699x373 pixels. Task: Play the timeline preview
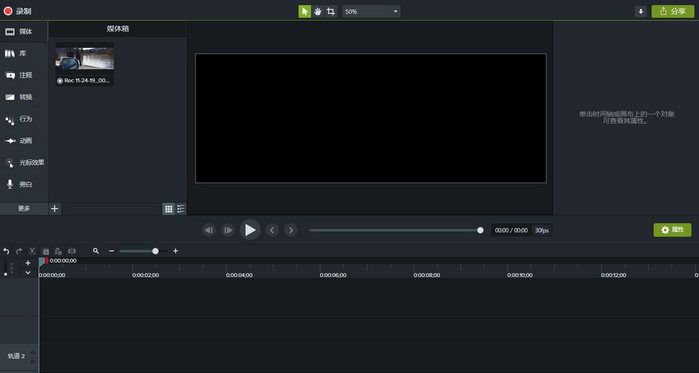coord(250,230)
